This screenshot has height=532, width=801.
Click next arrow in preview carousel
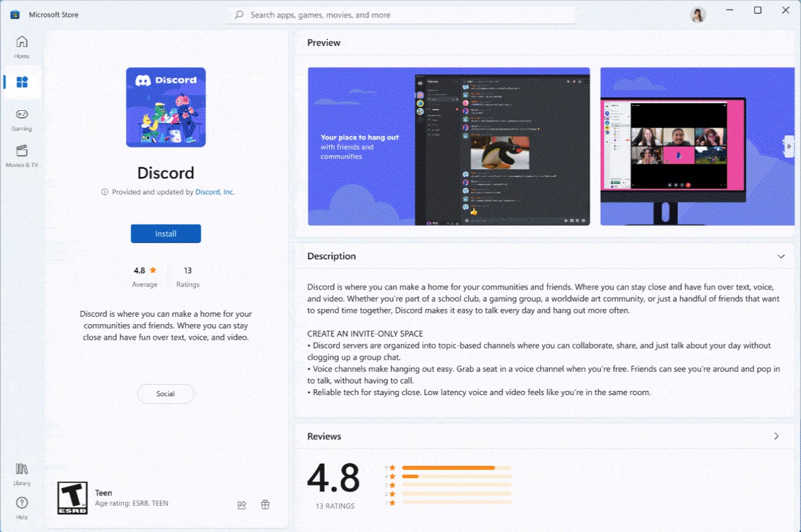[789, 147]
